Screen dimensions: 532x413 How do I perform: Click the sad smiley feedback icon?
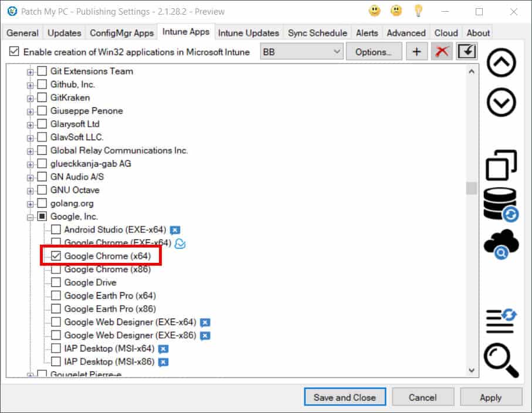tap(396, 11)
